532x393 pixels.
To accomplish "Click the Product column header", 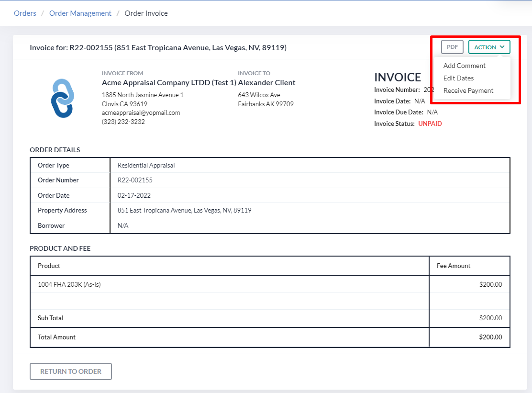I will [49, 266].
